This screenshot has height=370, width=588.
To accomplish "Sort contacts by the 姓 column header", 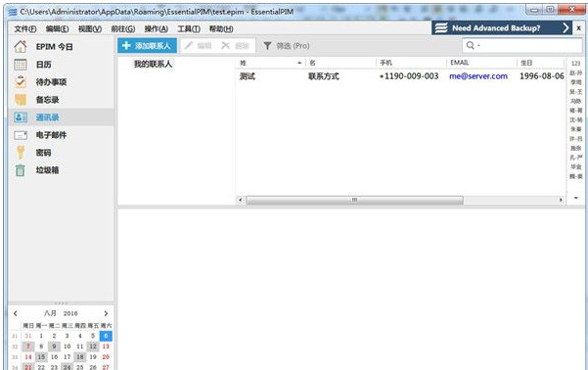I will click(270, 63).
